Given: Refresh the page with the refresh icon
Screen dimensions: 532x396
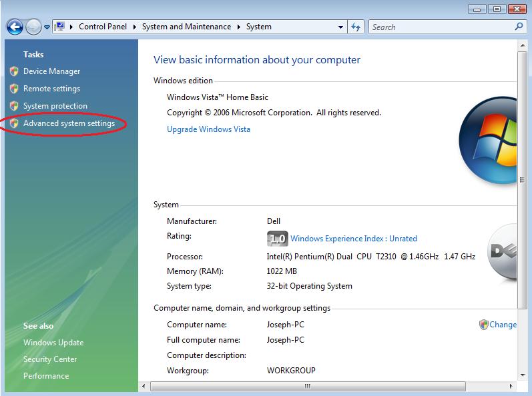Looking at the screenshot, I should pos(356,27).
